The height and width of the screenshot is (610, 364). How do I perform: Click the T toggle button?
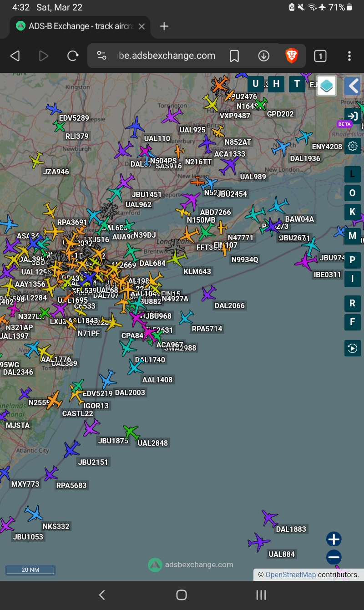click(x=297, y=84)
